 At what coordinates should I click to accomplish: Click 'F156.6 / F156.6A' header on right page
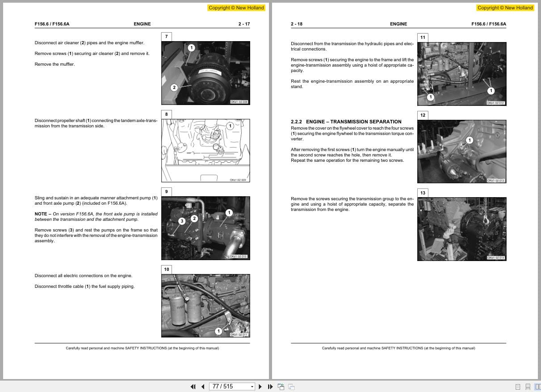(489, 24)
